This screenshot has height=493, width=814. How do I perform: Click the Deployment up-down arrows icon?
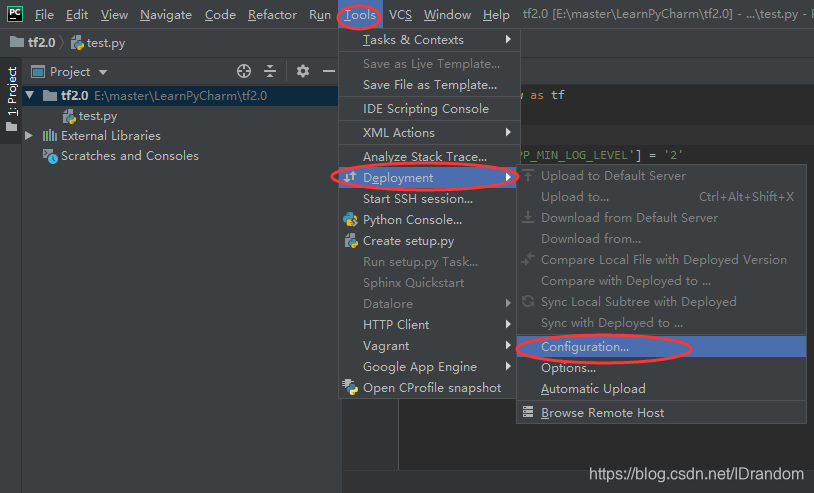point(350,177)
